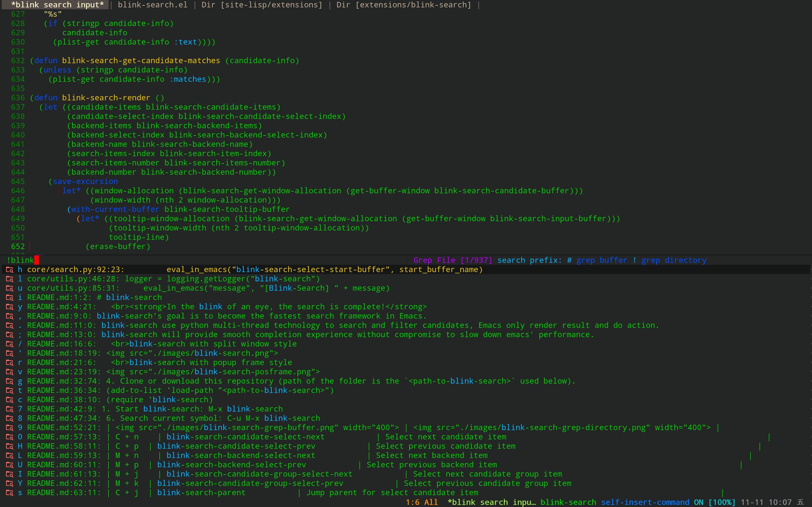Click the grep icon beside README.md:63:11 result
This screenshot has height=507, width=812.
9,493
